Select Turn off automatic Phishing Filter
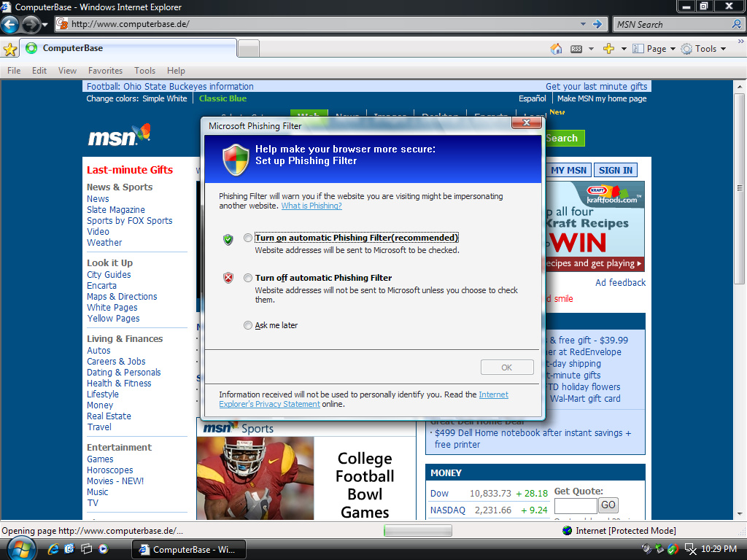747x560 pixels. [248, 278]
